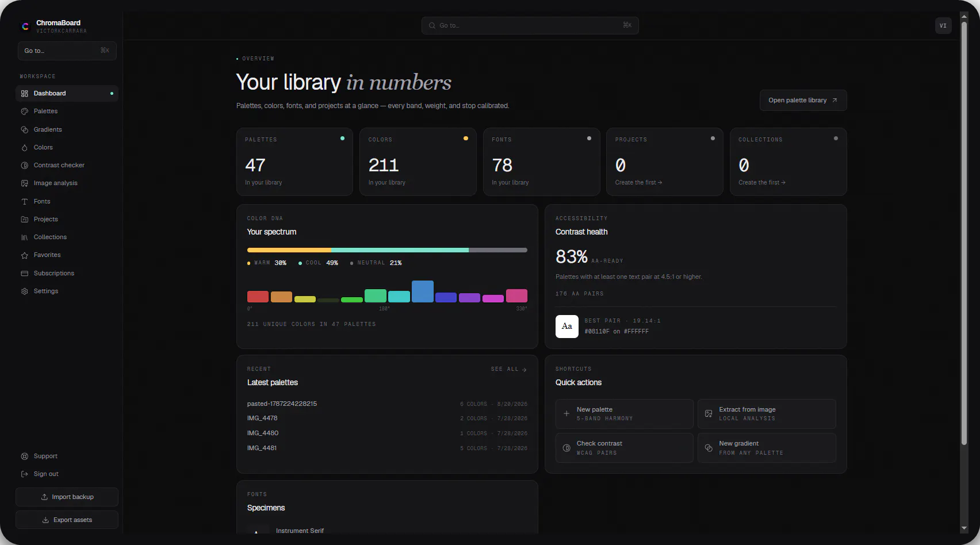Click the Settings gear icon

(x=25, y=291)
